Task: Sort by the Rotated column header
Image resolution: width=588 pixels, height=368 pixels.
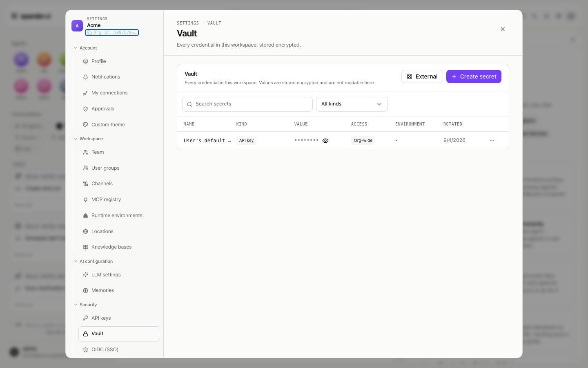Action: 453,124
